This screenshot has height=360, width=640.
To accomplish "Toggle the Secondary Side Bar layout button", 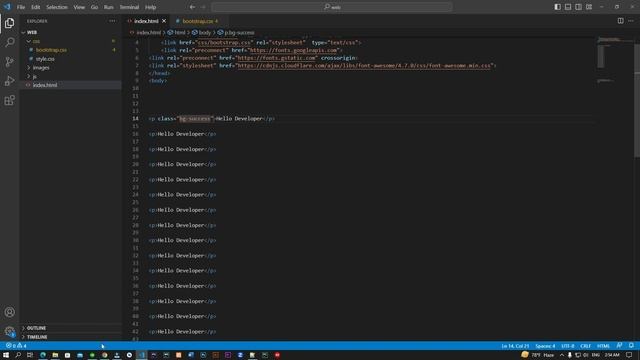I will [578, 7].
